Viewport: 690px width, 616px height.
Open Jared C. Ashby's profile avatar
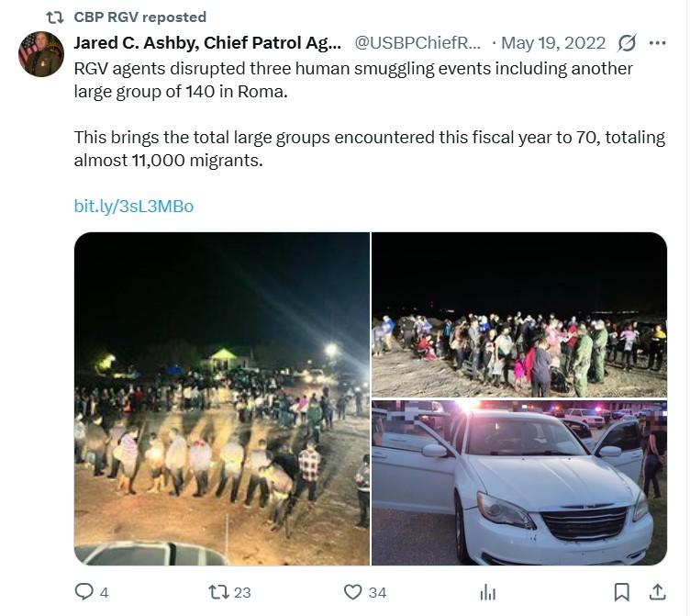click(x=41, y=54)
